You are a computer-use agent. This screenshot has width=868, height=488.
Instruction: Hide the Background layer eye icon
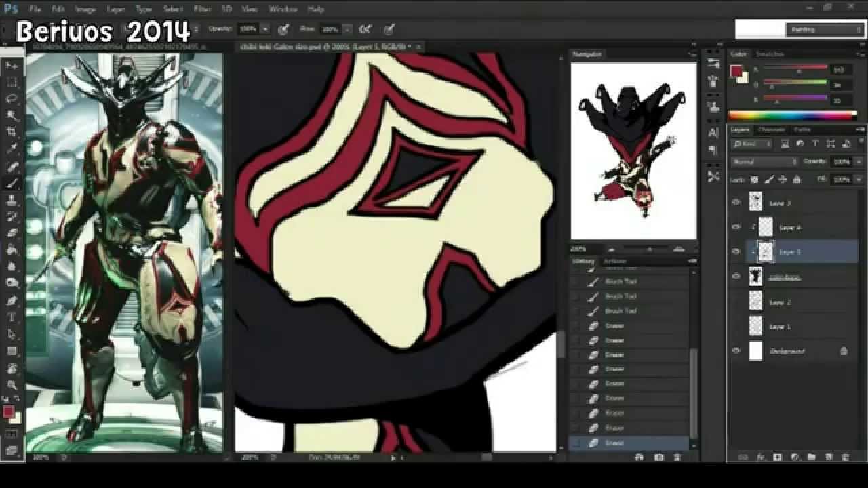point(736,351)
